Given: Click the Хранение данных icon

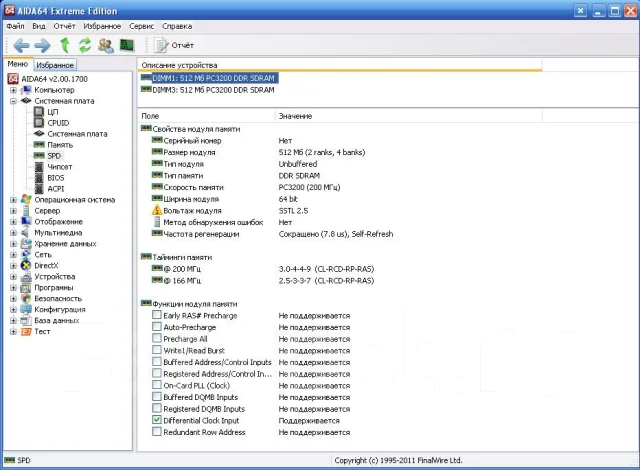Looking at the screenshot, I should (x=26, y=244).
